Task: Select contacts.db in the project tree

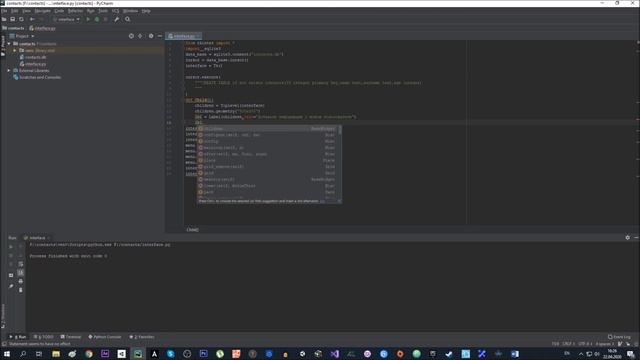Action: point(33,57)
